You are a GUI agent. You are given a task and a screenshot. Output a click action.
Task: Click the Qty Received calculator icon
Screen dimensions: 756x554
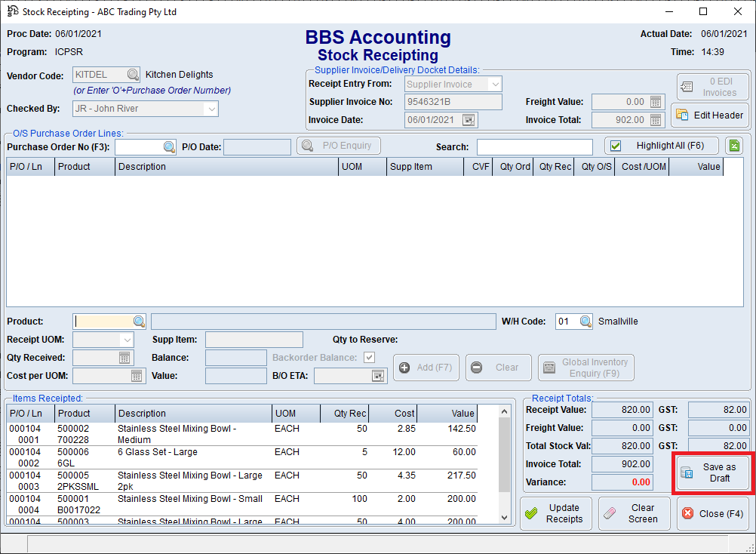[124, 358]
